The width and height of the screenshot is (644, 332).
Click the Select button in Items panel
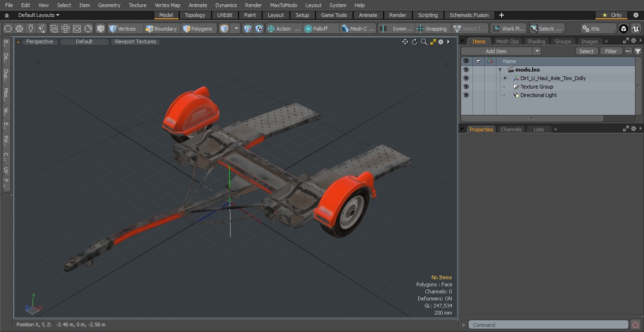pos(586,51)
